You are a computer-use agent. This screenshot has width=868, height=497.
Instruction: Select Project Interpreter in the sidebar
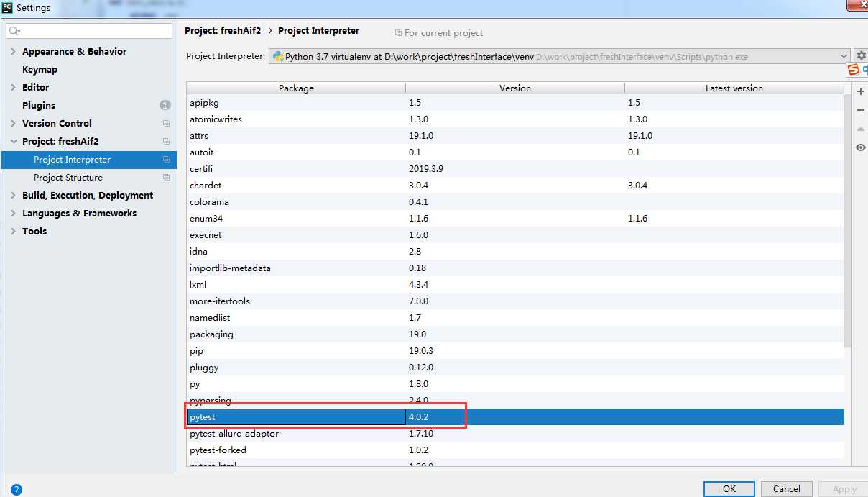click(x=88, y=160)
